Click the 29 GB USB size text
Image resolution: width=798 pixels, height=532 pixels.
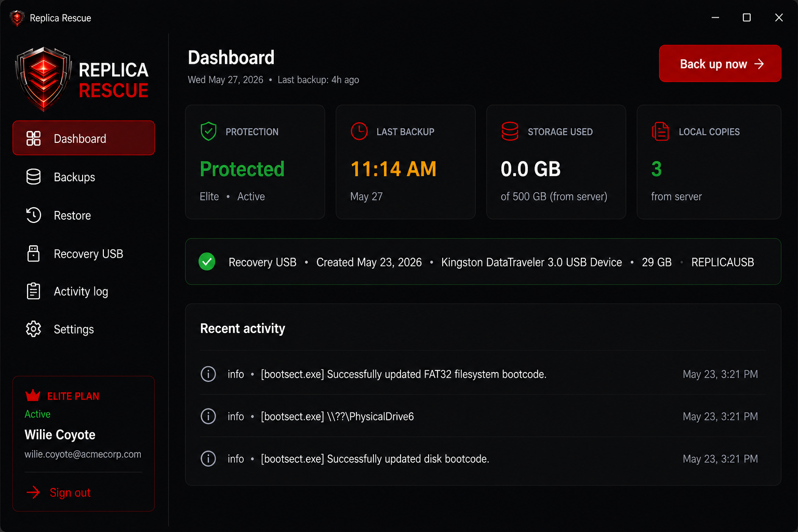[x=657, y=262]
